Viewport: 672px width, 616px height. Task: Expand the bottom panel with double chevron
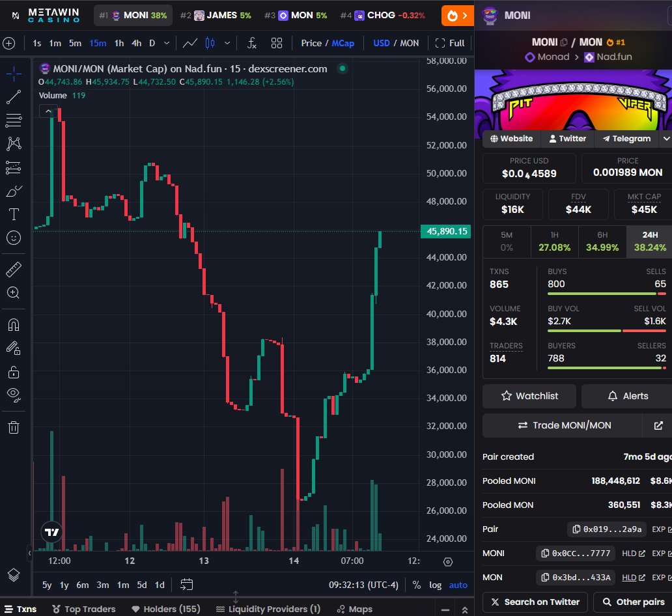point(464,609)
